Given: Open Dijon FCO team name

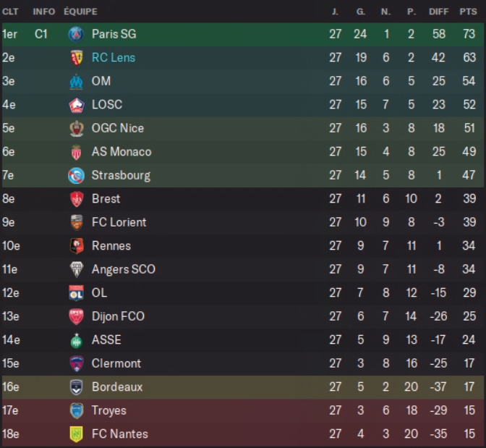Looking at the screenshot, I should [x=118, y=316].
